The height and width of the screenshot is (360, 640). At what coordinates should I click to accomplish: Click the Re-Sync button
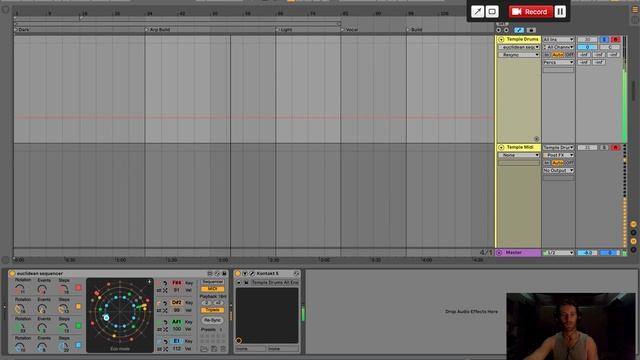pyautogui.click(x=212, y=320)
